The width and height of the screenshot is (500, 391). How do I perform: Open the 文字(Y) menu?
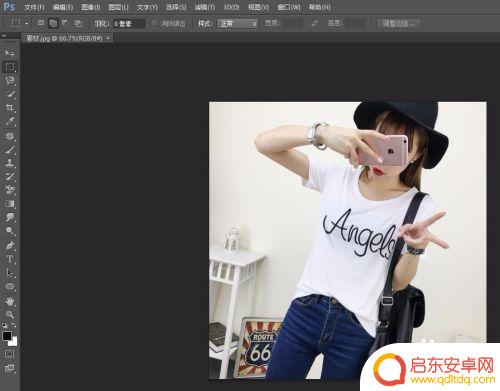click(147, 7)
